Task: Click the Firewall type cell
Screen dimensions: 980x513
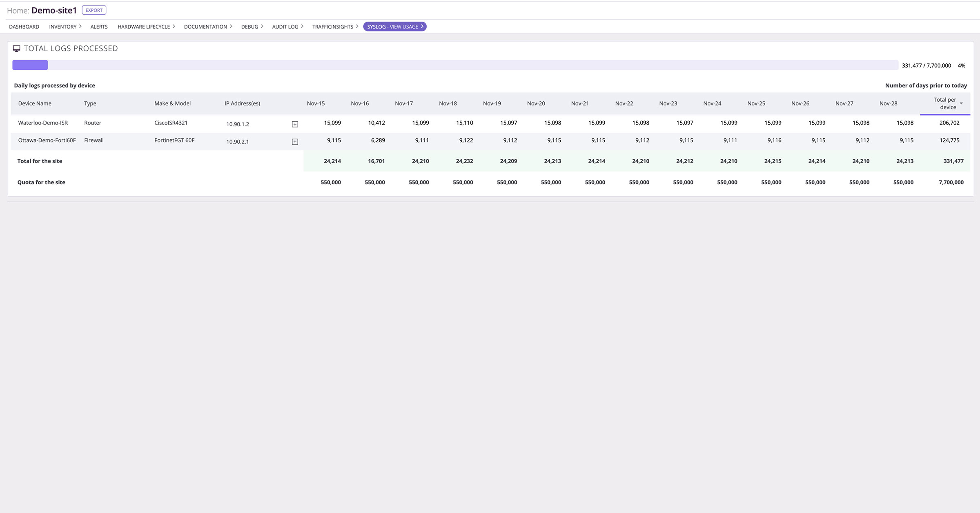Action: click(x=94, y=140)
